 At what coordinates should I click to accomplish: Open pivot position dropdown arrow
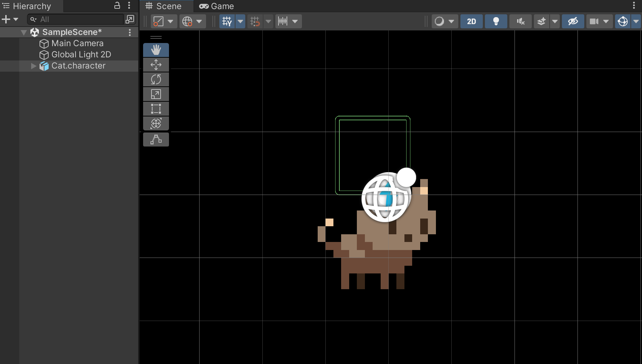170,21
